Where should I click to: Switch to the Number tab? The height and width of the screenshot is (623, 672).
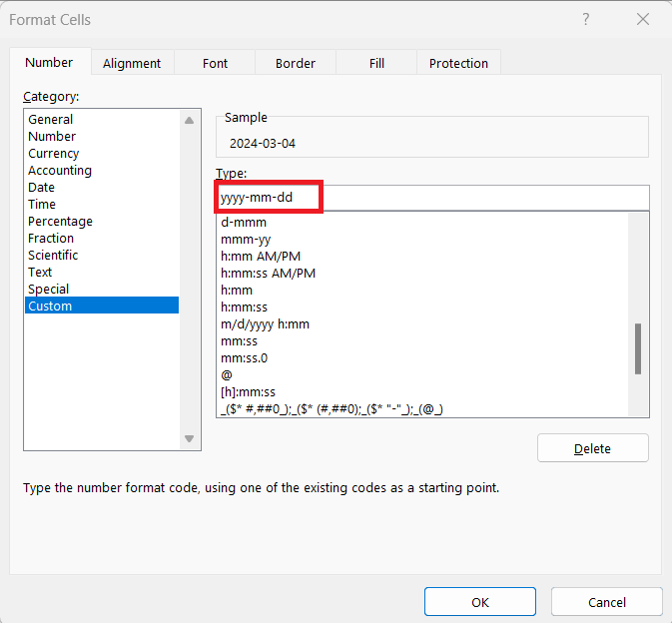pos(49,63)
